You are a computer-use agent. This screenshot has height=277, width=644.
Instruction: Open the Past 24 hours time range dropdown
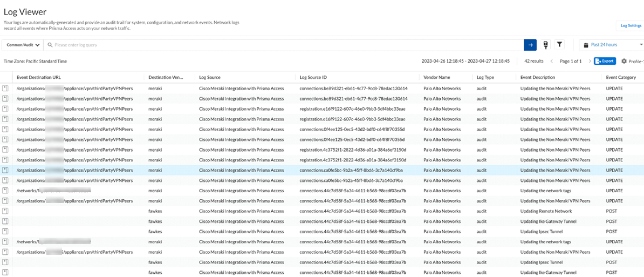615,45
